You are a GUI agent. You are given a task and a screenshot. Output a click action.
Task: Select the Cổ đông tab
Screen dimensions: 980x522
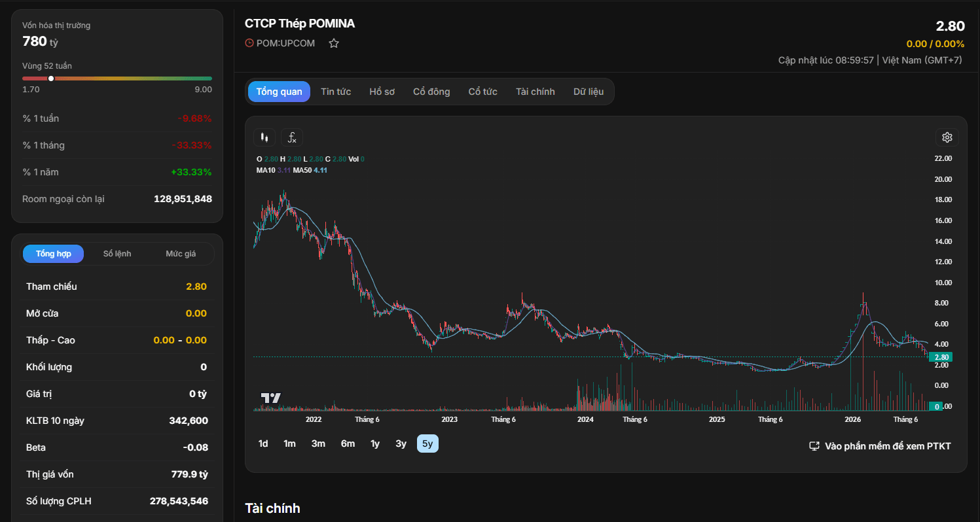pos(431,92)
